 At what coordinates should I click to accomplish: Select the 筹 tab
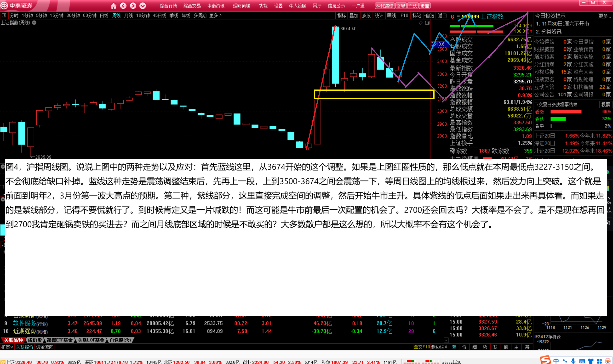click(x=527, y=347)
